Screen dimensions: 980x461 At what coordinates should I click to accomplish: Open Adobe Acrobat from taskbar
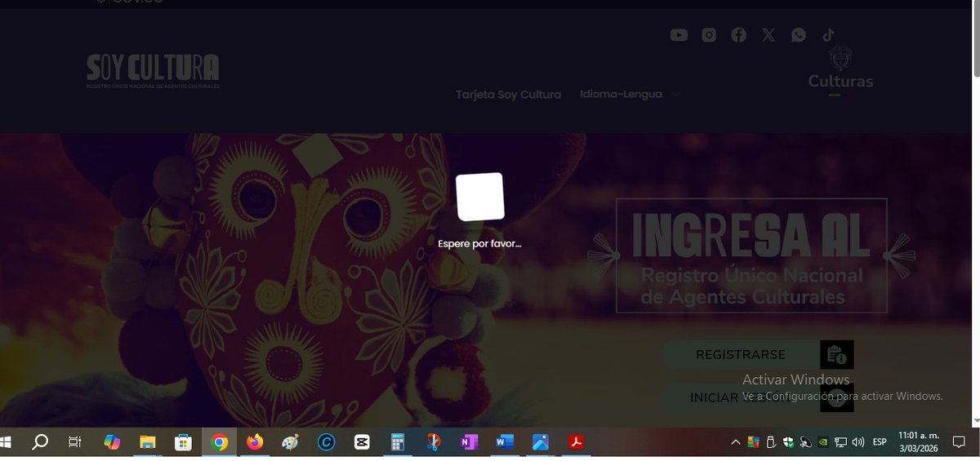(x=577, y=442)
